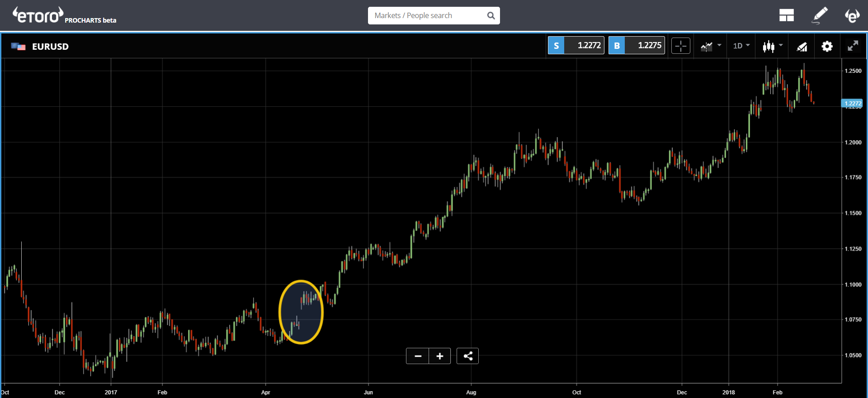Click the Markets / People search field
The width and height of the screenshot is (868, 398).
point(434,15)
